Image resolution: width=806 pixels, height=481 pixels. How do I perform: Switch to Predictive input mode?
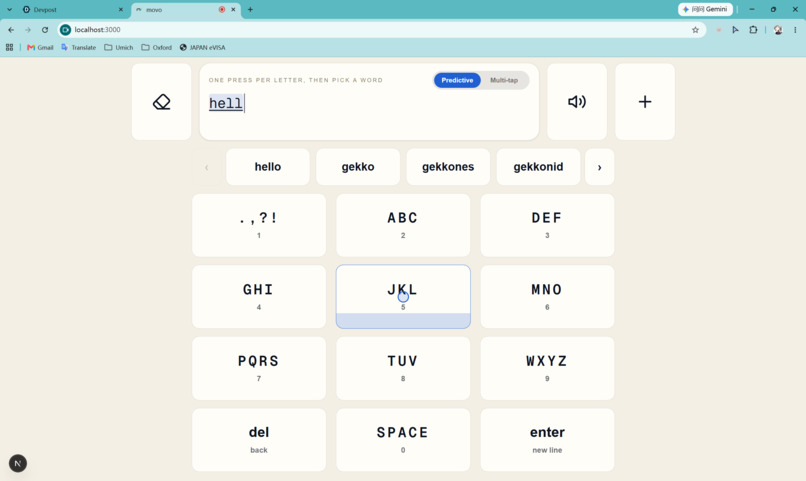tap(457, 80)
